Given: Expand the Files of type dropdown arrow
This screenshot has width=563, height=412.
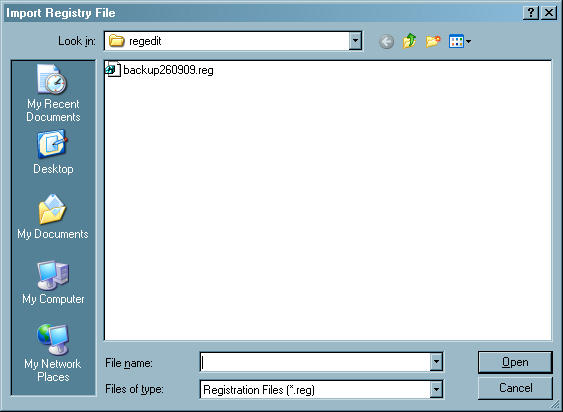Looking at the screenshot, I should 436,389.
